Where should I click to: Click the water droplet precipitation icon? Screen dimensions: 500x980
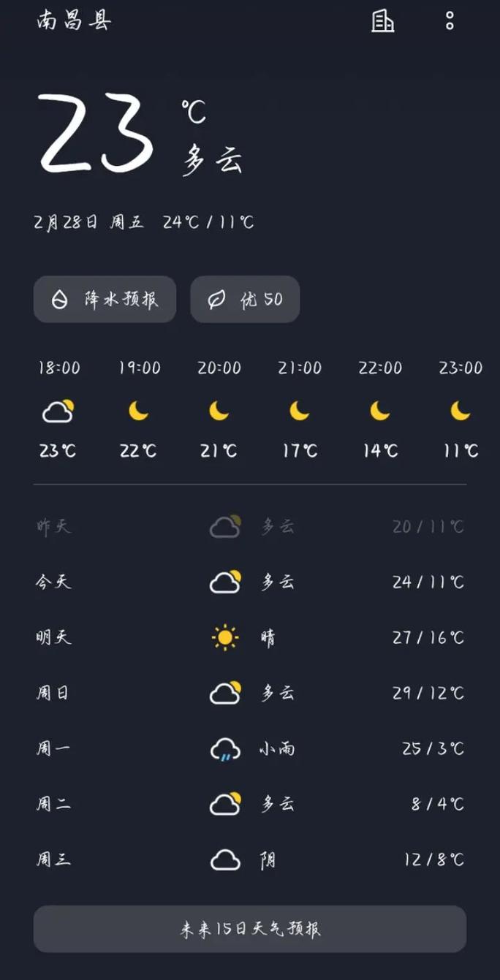(x=61, y=299)
